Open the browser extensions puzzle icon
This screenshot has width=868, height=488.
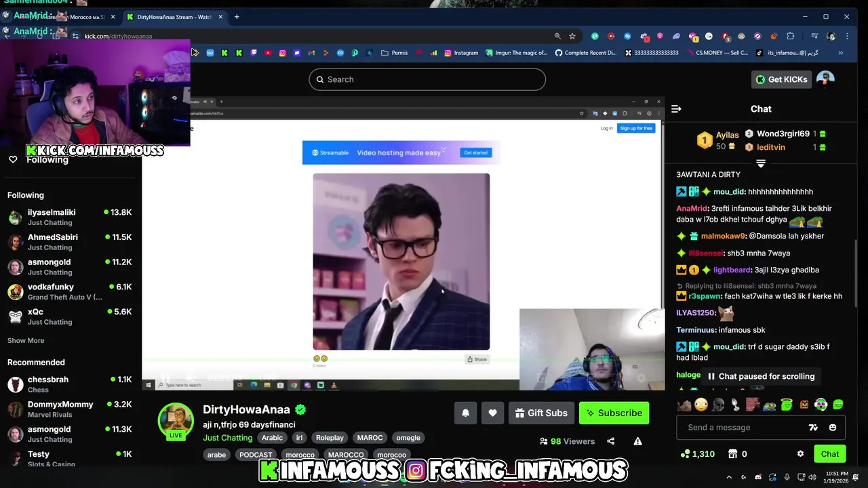click(790, 36)
